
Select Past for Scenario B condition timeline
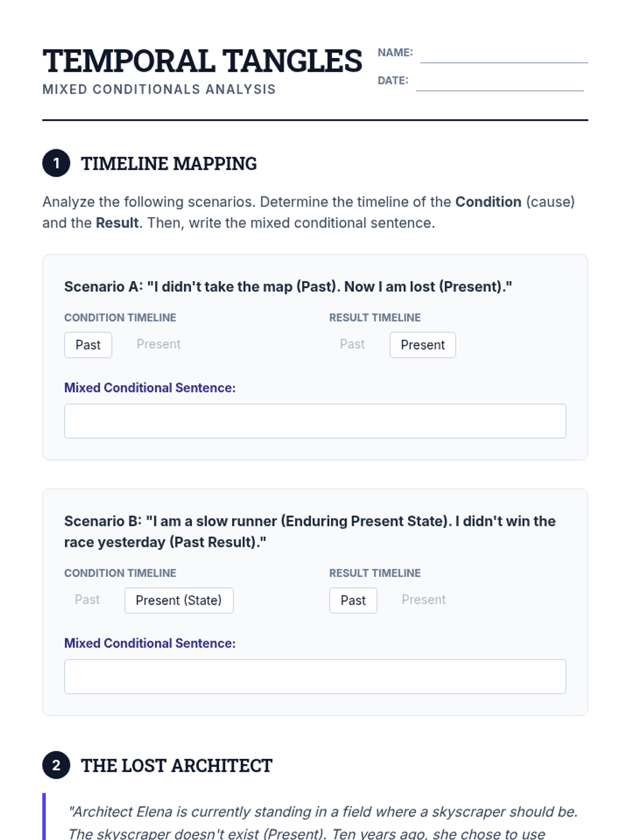point(87,600)
